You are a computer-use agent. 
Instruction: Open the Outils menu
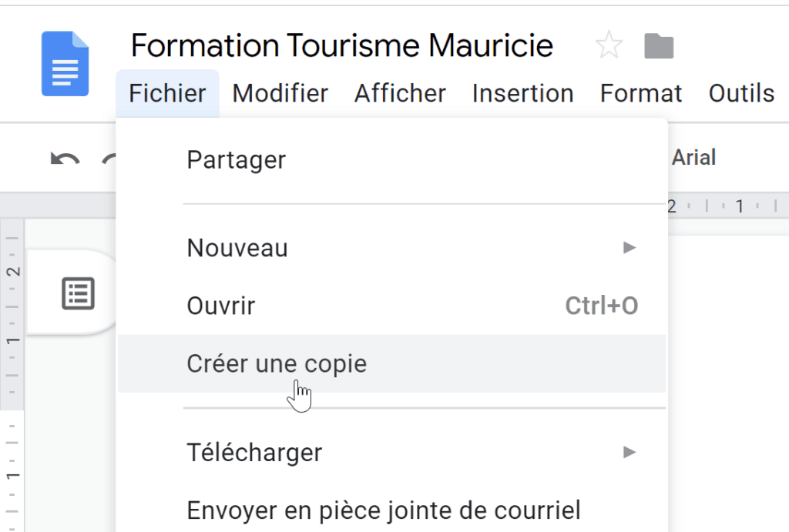point(741,93)
